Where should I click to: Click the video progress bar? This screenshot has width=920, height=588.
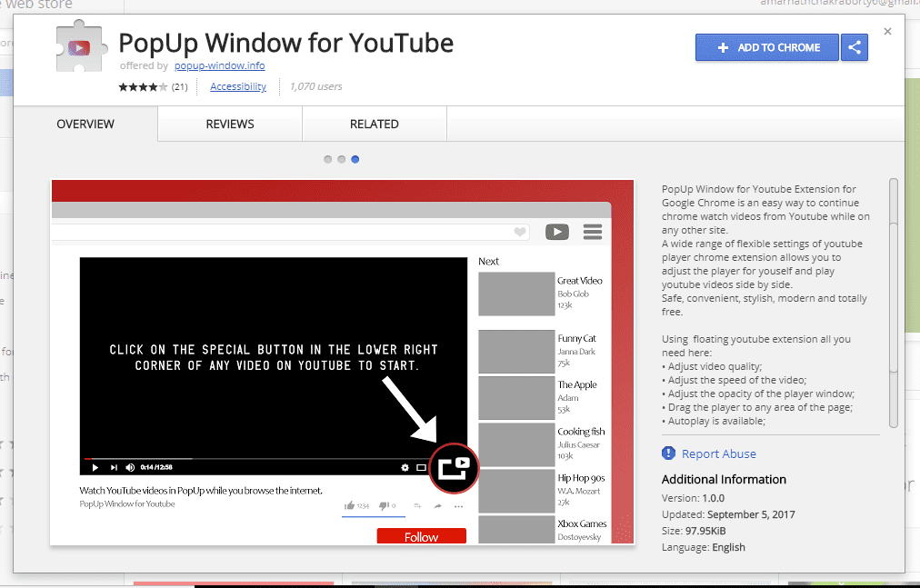point(255,458)
